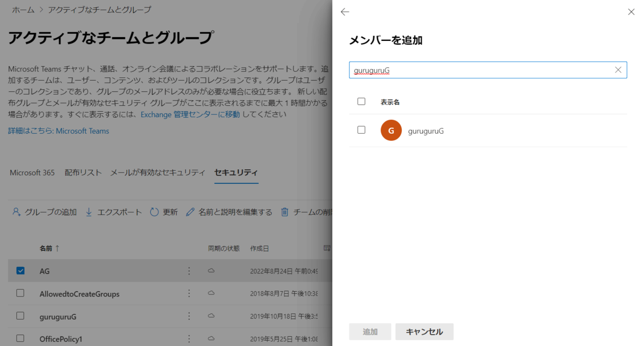
Task: Click the キャンセル button
Action: tap(425, 331)
